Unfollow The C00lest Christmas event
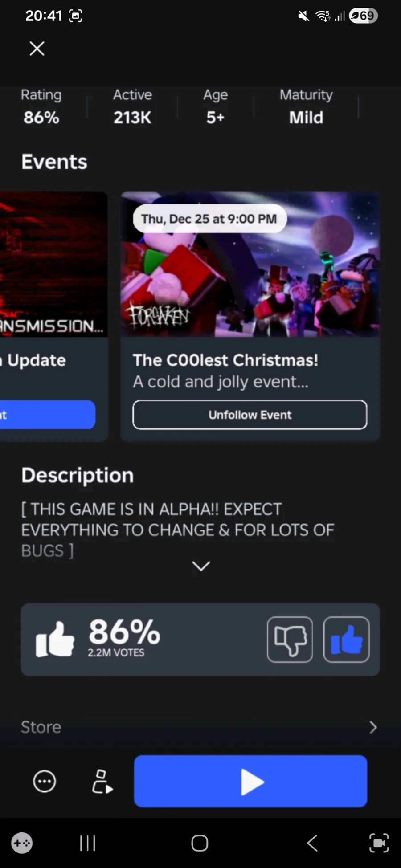The height and width of the screenshot is (868, 401). coord(250,415)
